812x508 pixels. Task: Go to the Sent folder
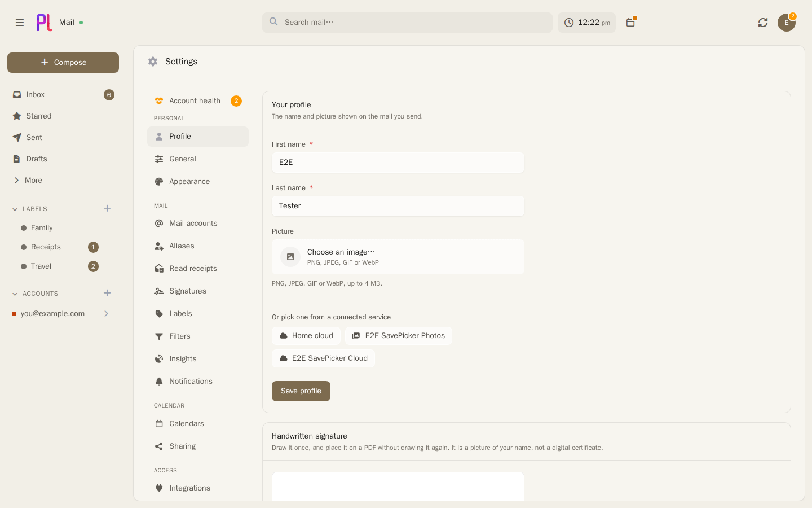pyautogui.click(x=63, y=138)
